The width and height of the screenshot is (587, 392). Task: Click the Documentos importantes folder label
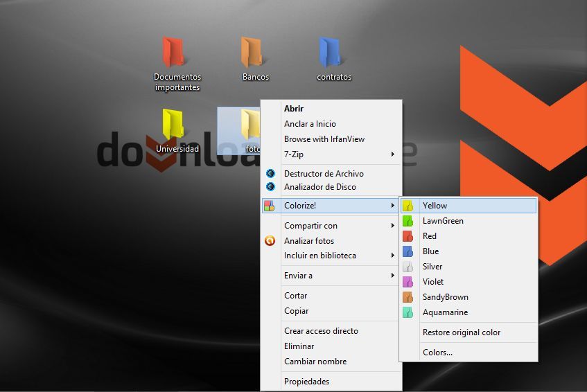click(x=177, y=82)
